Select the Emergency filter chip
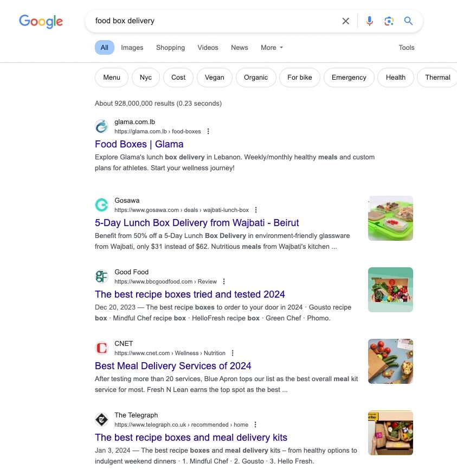457x476 pixels. coord(349,78)
